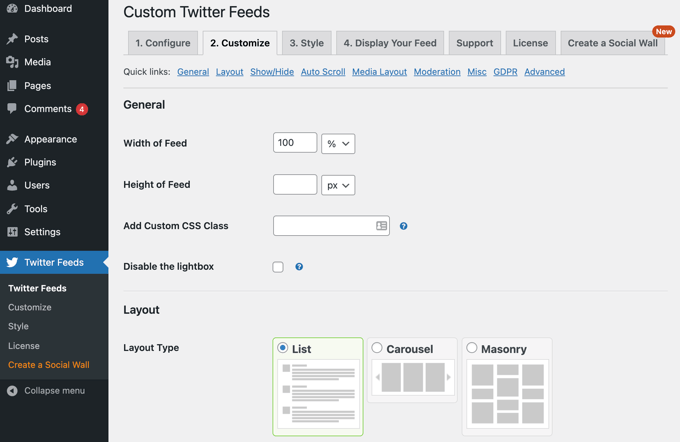
Task: Click the Posts pin icon in sidebar
Action: 12,39
